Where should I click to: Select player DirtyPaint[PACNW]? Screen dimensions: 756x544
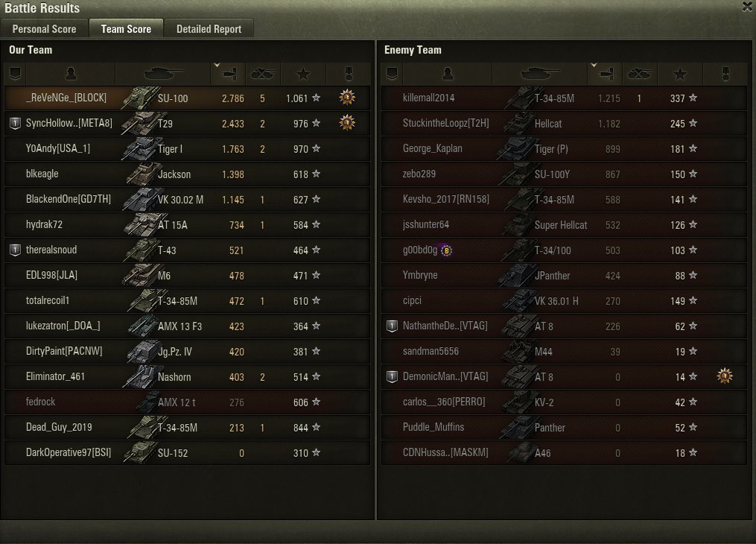click(64, 351)
